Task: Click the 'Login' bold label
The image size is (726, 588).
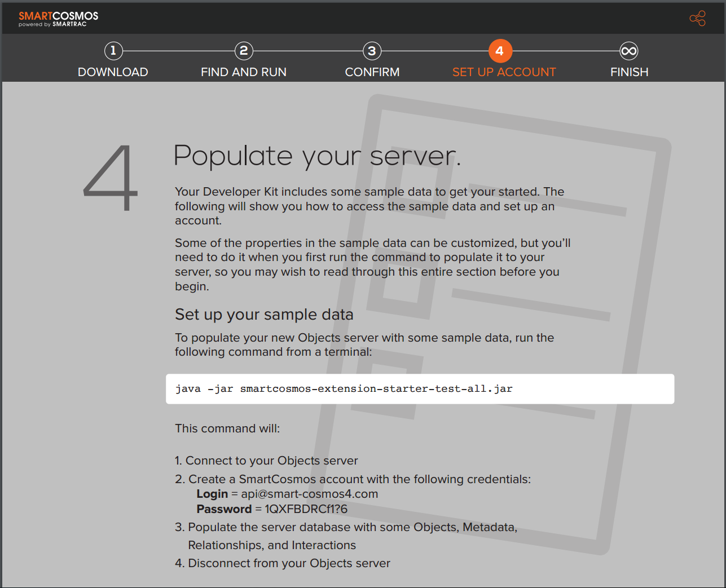Action: (212, 494)
